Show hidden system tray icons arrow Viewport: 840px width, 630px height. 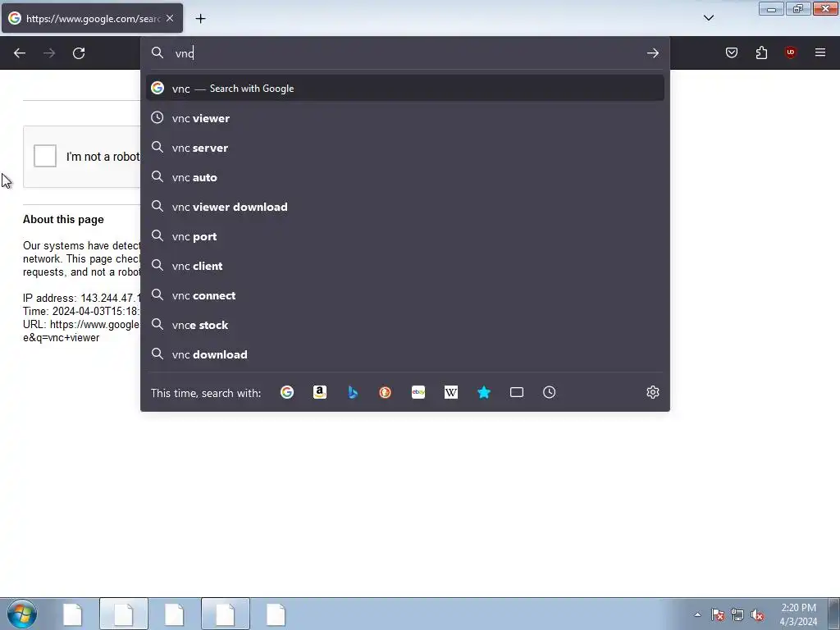click(x=697, y=614)
